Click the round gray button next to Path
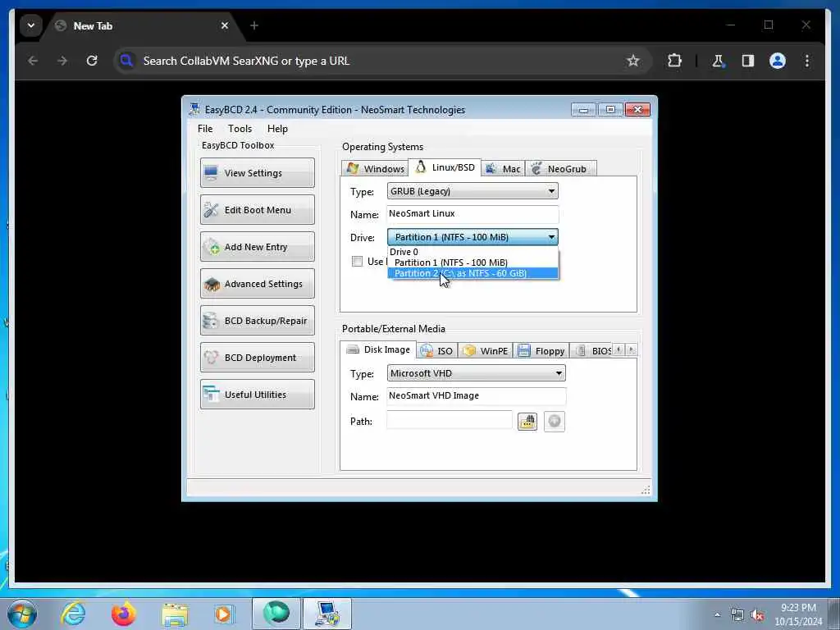This screenshot has height=630, width=840. [x=555, y=422]
